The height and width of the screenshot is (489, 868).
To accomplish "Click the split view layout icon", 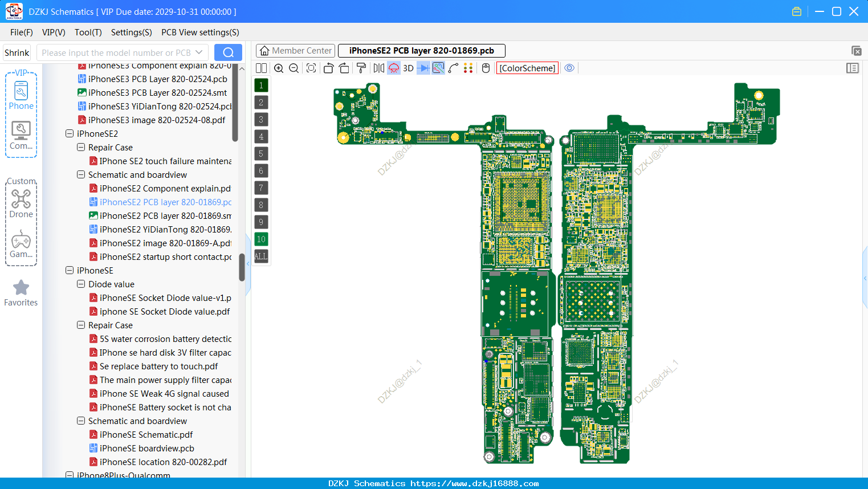I will tap(261, 68).
